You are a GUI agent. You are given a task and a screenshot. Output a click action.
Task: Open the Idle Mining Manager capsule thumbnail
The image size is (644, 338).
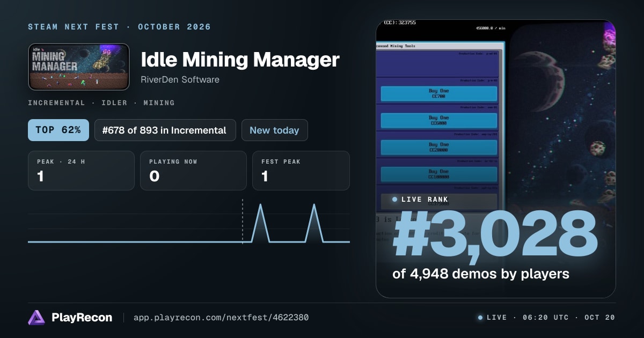79,67
